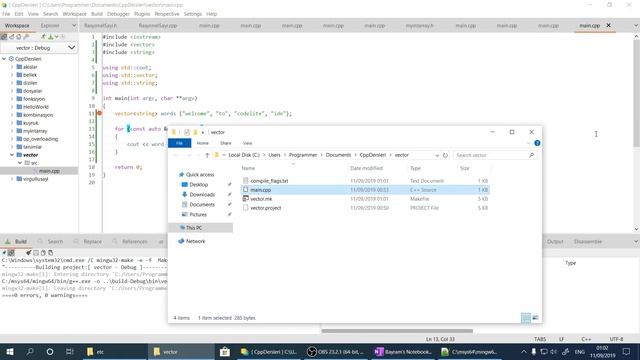The image size is (640, 360).
Task: Select Network in navigation pane
Action: point(196,241)
